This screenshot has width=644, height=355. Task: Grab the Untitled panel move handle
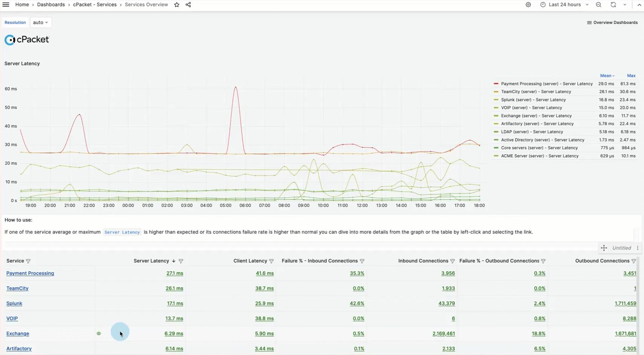[604, 248]
